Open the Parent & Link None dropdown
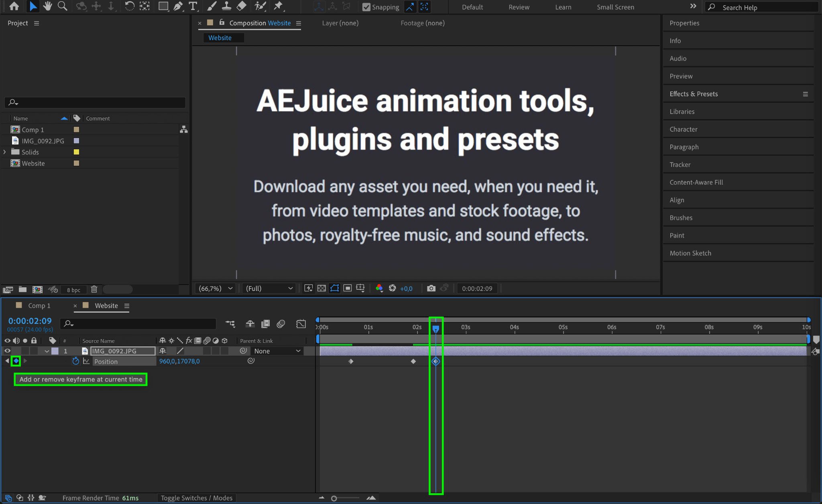The height and width of the screenshot is (504, 822). tap(277, 351)
